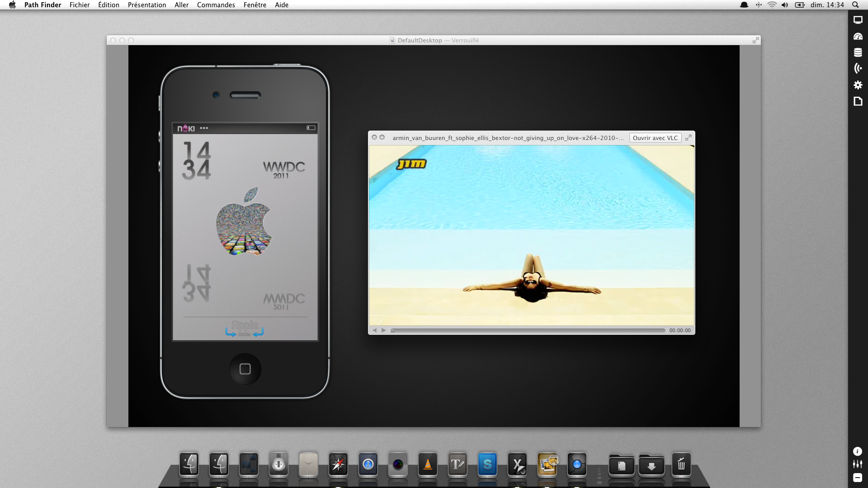This screenshot has width=868, height=488.
Task: Click the Commandes menu item
Action: (216, 5)
